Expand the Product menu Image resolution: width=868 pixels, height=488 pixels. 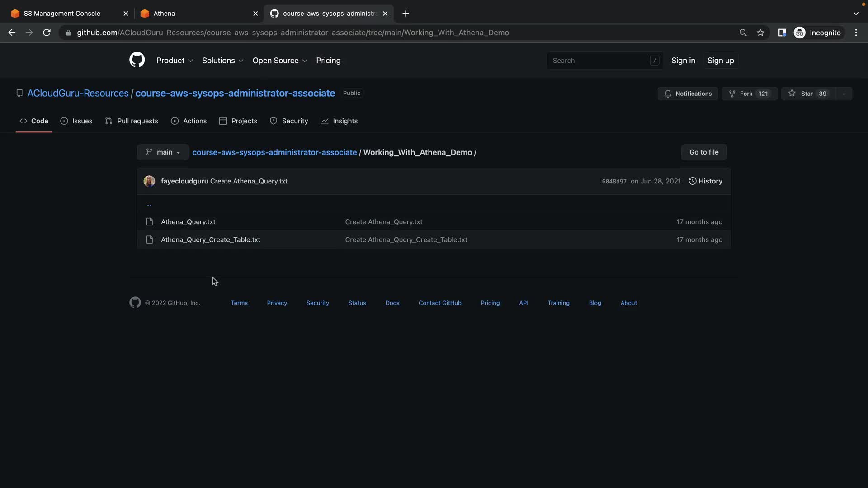tap(175, 61)
